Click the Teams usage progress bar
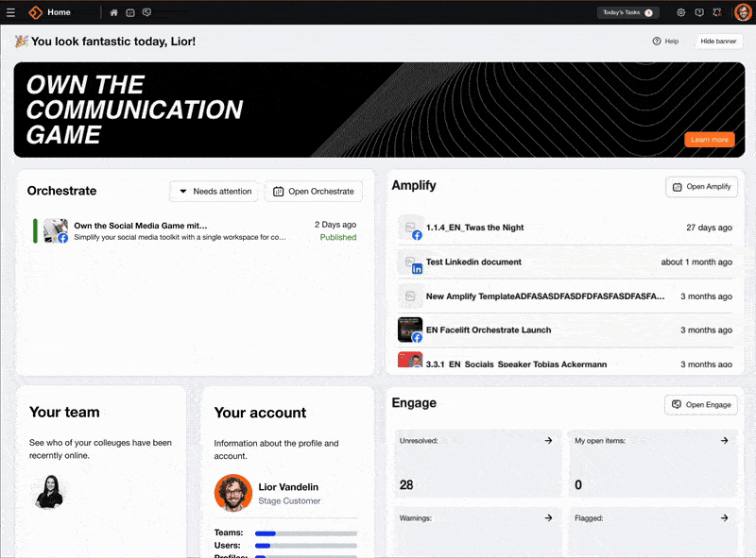This screenshot has height=558, width=756. coord(306,533)
